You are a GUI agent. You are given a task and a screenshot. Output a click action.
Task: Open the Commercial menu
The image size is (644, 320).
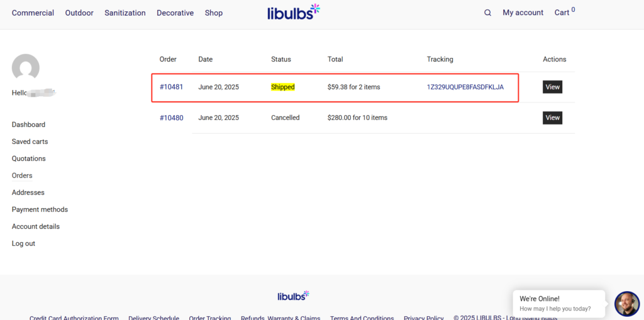pos(33,13)
